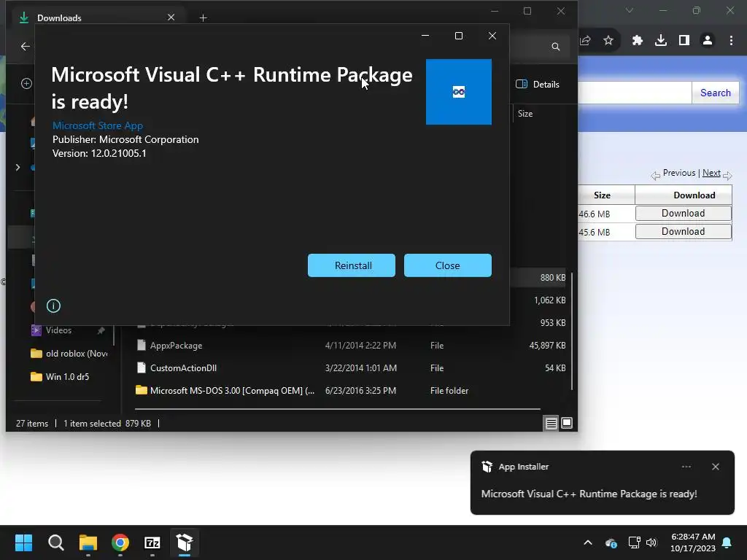747x560 pixels.
Task: Open Google Chrome from the taskbar
Action: coord(120,542)
